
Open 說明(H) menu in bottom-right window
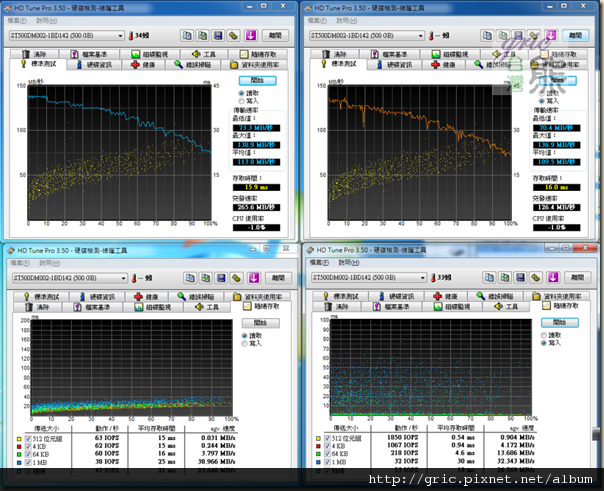click(349, 262)
